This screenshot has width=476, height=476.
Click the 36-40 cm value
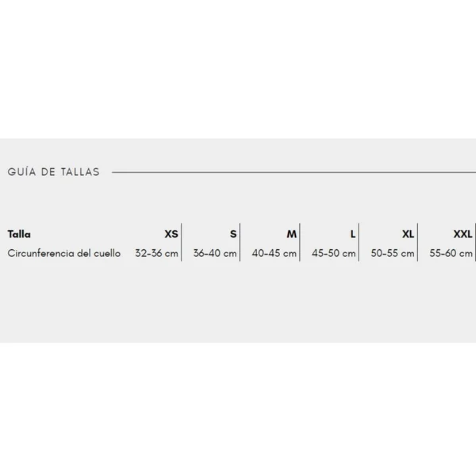pos(215,253)
